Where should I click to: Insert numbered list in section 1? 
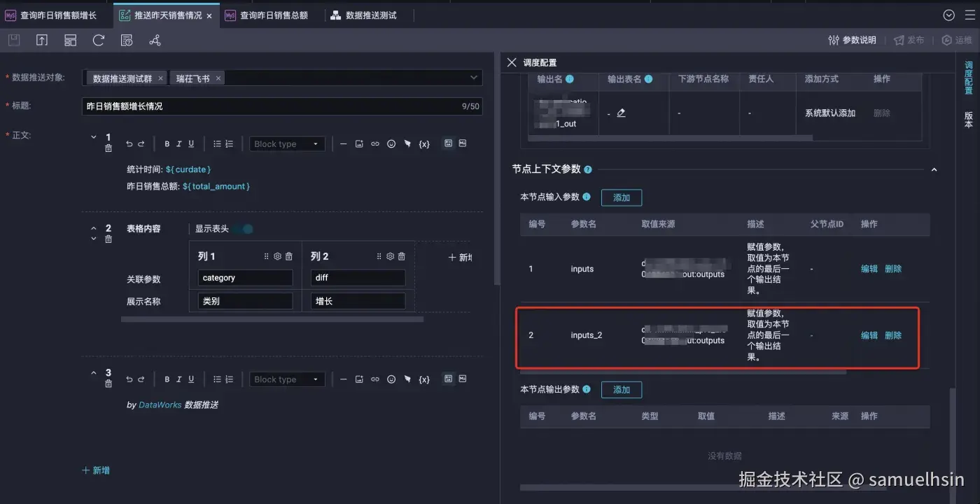(229, 144)
